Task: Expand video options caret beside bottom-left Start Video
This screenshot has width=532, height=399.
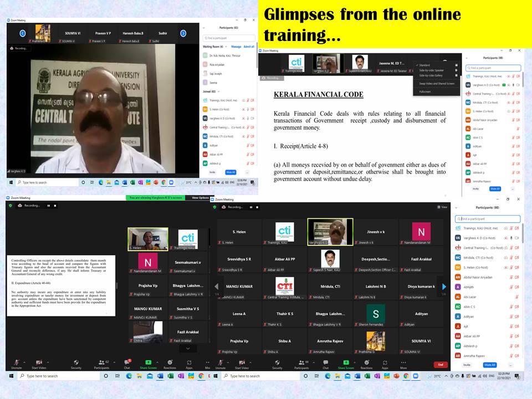Action: (x=48, y=362)
